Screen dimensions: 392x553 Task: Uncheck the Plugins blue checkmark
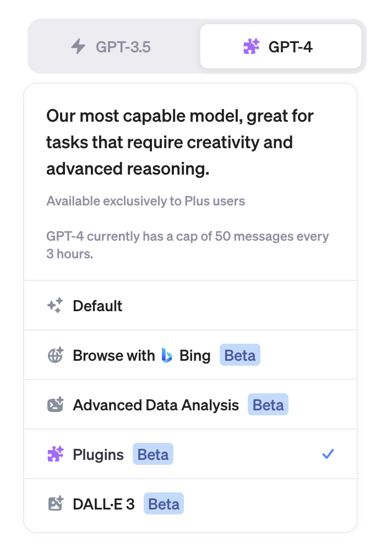pos(328,454)
